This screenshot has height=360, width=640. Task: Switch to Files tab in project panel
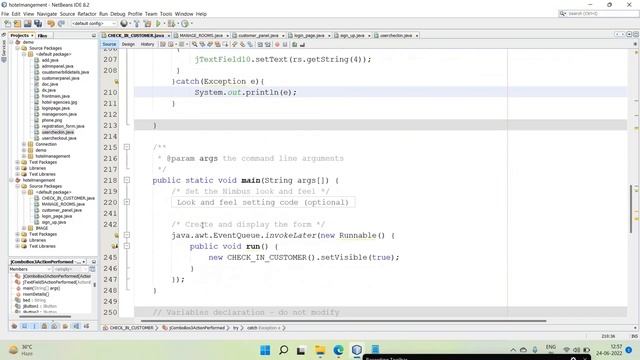click(42, 36)
